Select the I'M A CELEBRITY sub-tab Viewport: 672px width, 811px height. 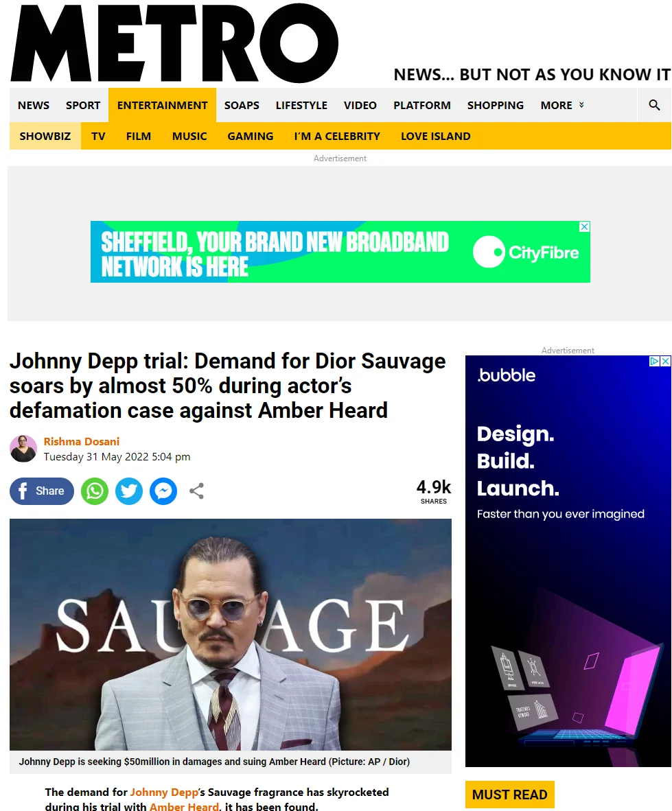[337, 136]
